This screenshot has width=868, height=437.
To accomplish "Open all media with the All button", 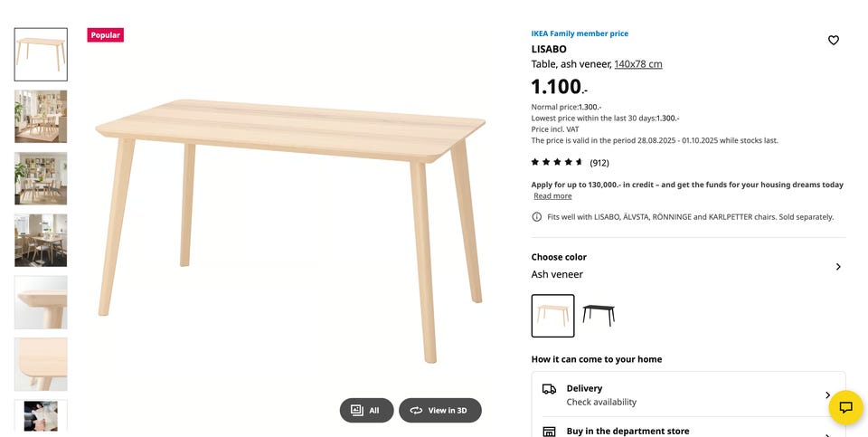I will coord(366,410).
